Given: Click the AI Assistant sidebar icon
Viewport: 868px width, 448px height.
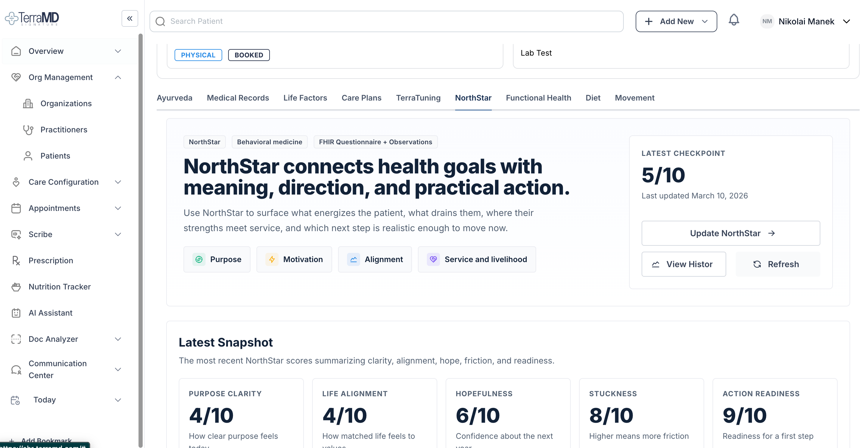Looking at the screenshot, I should 16,313.
